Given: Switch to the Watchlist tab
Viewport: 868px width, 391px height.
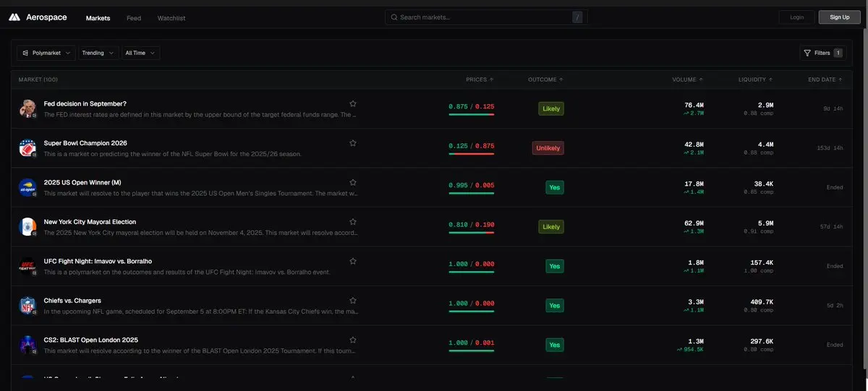Looking at the screenshot, I should pyautogui.click(x=171, y=18).
